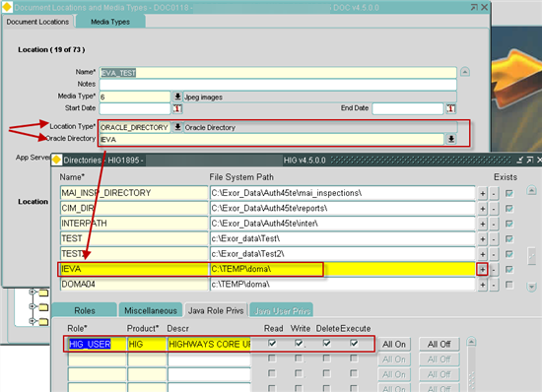The image size is (542, 392).
Task: Switch to Media Types tab
Action: [110, 22]
